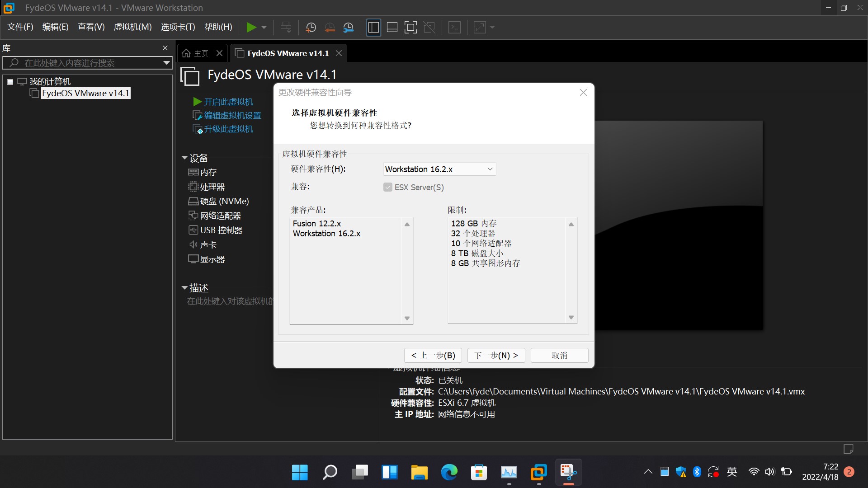
Task: Close the 更改硬件兼容性向导 dialog
Action: tap(583, 92)
